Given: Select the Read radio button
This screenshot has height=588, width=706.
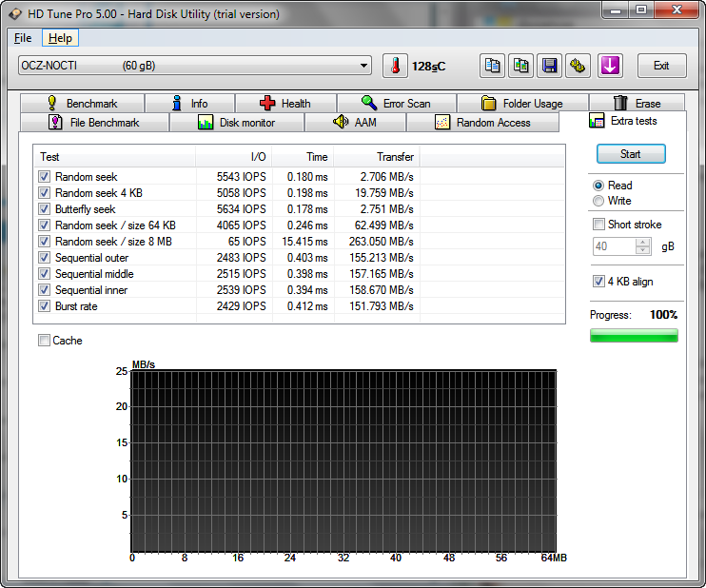Looking at the screenshot, I should pos(598,186).
